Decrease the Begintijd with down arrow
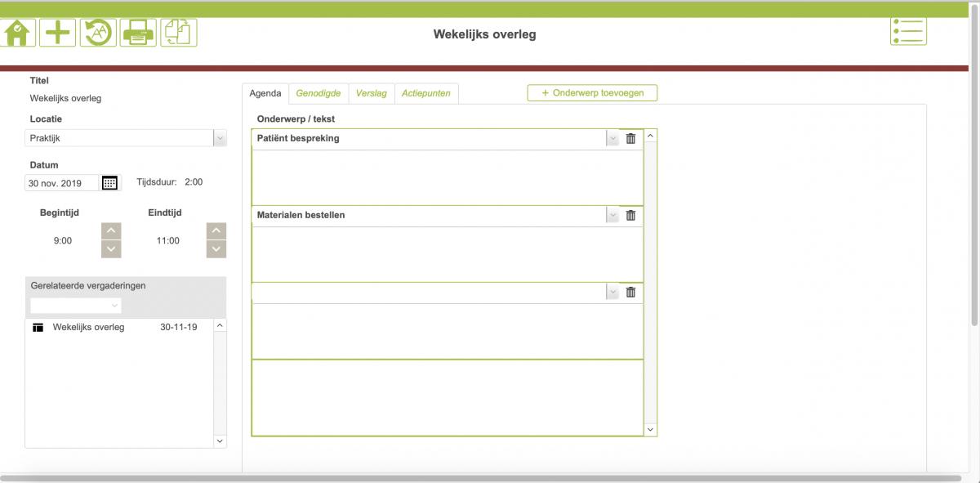 coord(111,249)
